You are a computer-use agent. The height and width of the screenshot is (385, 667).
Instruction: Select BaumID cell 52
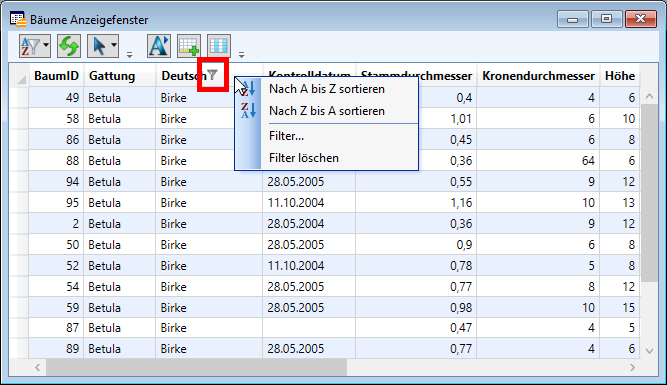pyautogui.click(x=56, y=265)
